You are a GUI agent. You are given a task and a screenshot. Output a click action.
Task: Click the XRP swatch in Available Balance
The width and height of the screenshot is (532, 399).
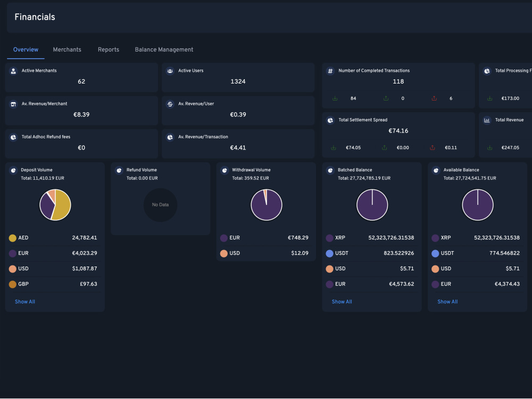click(435, 238)
